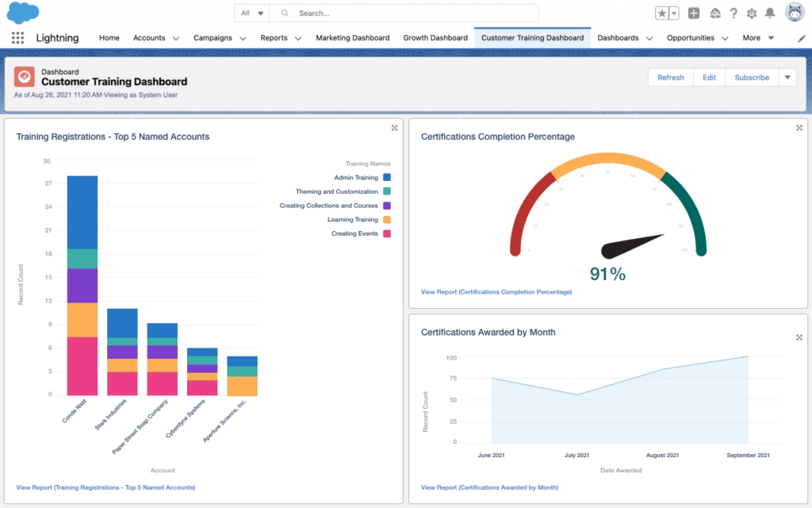Click the Admin Training legend label
The image size is (812, 508).
356,177
